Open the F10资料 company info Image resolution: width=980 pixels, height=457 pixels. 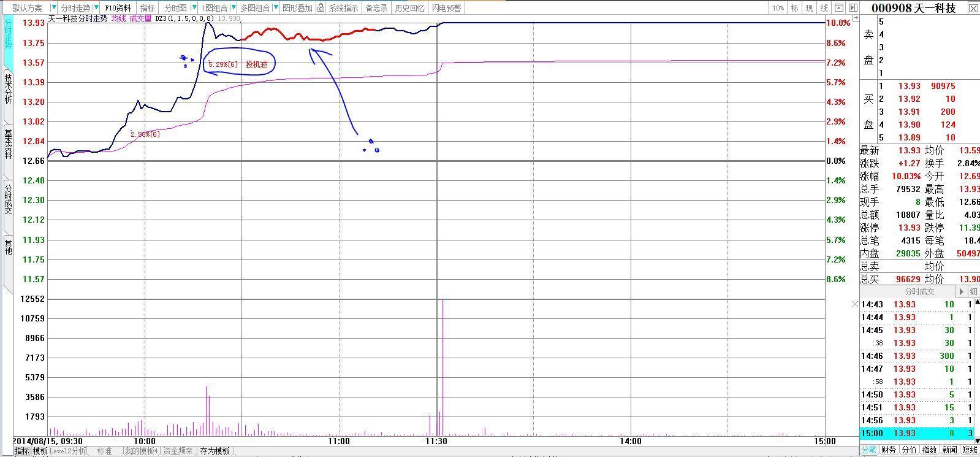118,8
